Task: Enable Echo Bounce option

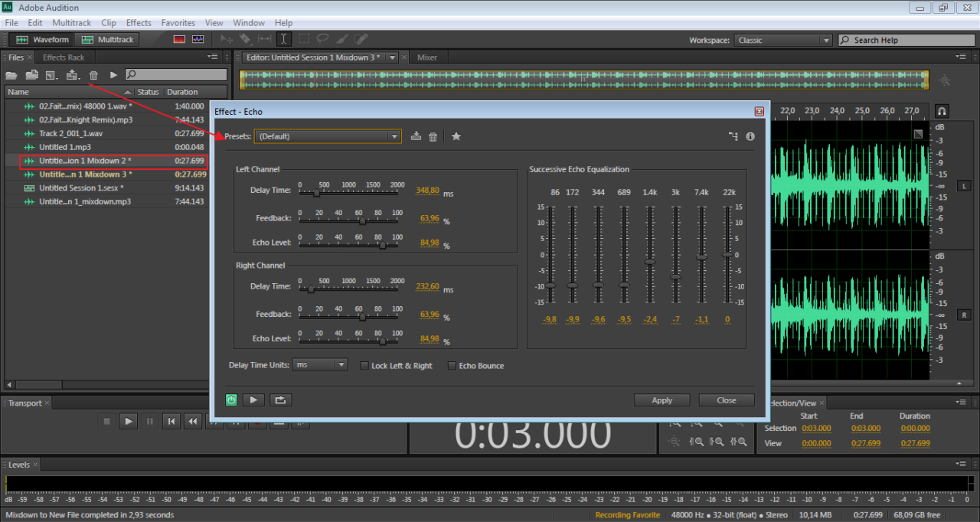Action: coord(452,365)
